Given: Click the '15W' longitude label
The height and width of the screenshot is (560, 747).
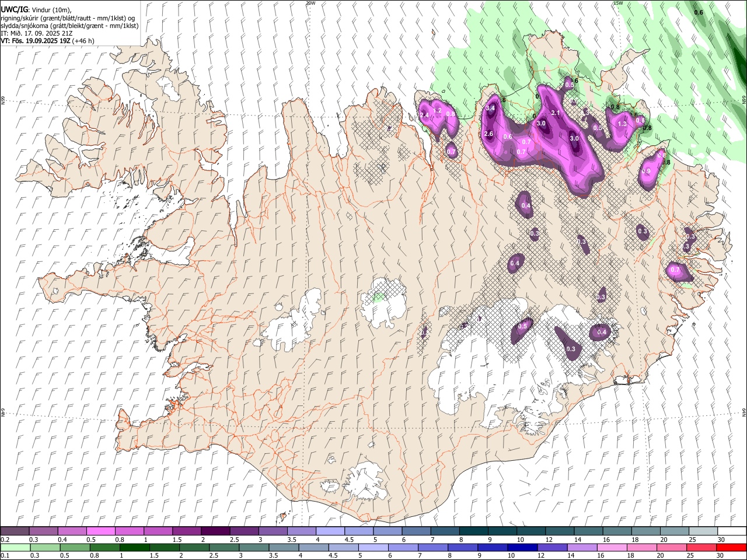Looking at the screenshot, I should click(x=618, y=3).
